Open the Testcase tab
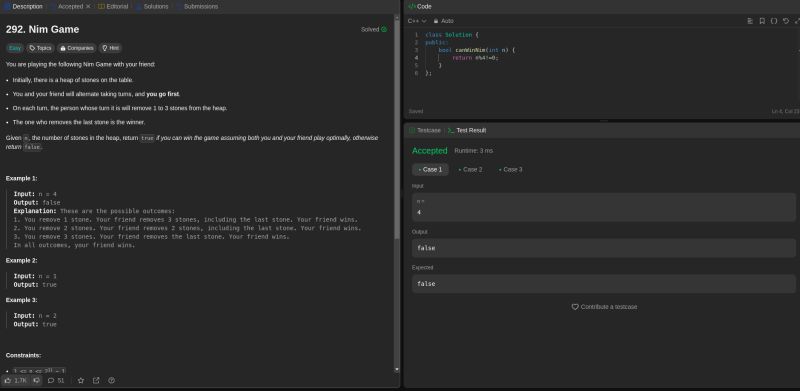800x391 pixels. coord(425,131)
